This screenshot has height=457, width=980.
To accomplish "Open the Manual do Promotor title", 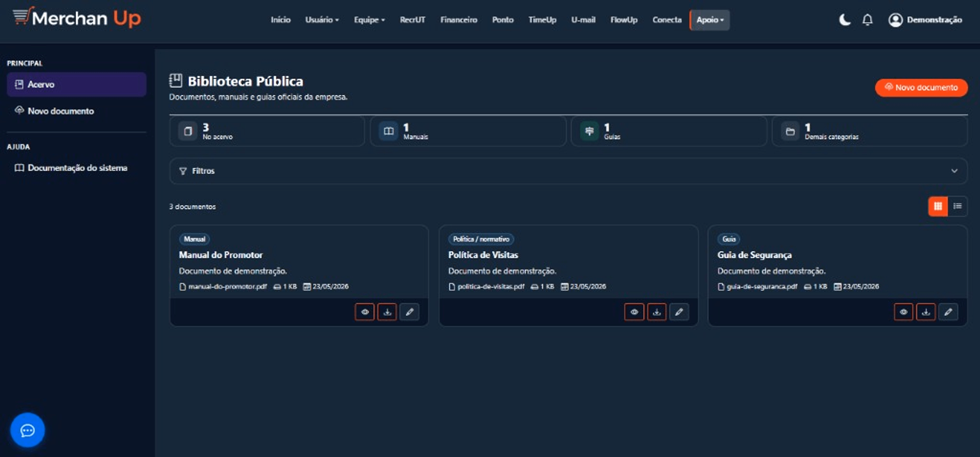I will (x=221, y=255).
